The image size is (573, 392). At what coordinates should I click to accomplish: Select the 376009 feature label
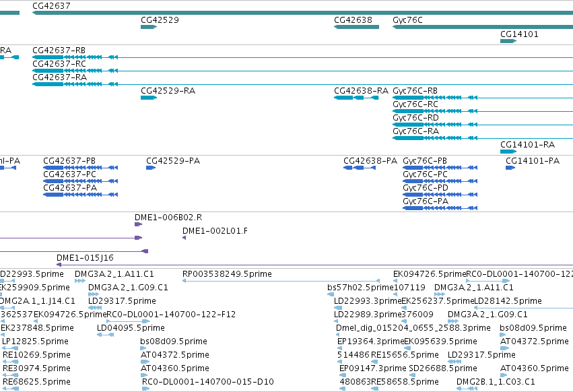tap(417, 315)
